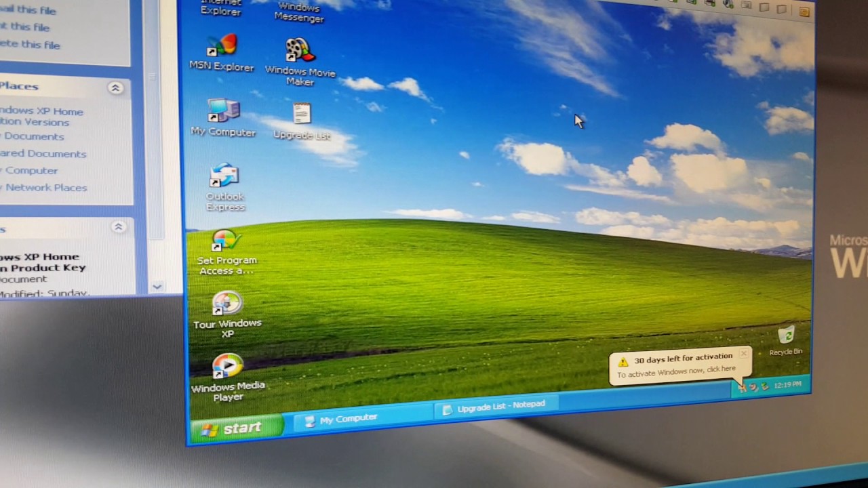Image resolution: width=868 pixels, height=488 pixels.
Task: Click the yellow icon at the VM toolbar's right end
Action: coord(805,11)
